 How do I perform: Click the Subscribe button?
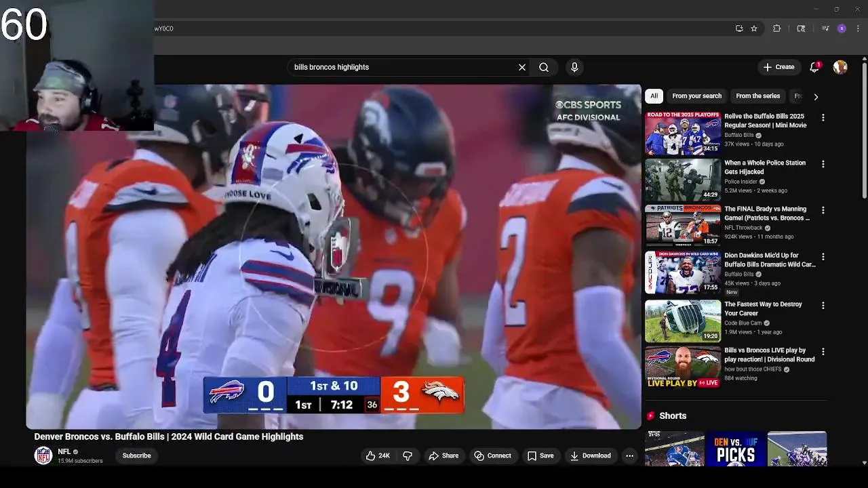[136, 455]
